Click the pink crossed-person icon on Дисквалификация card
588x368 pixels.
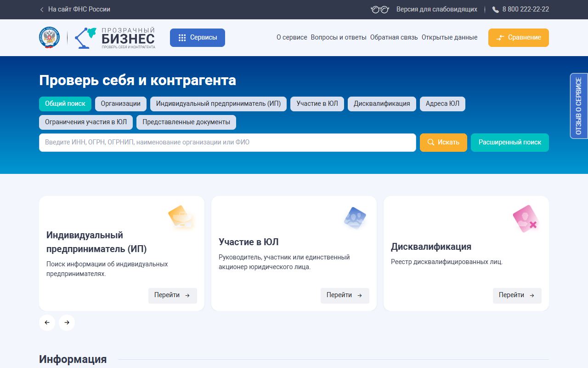[526, 219]
